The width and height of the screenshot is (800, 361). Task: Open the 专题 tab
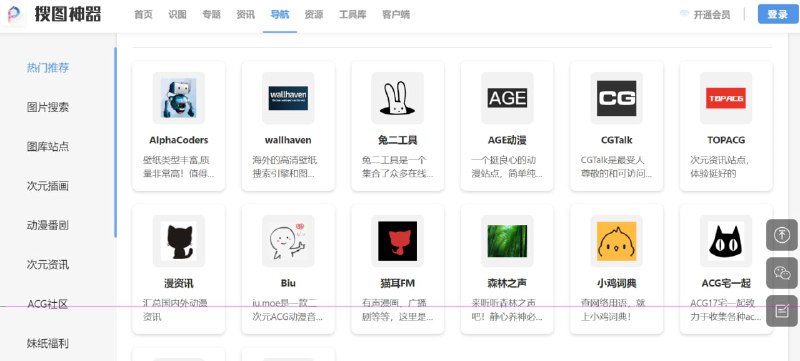(211, 15)
